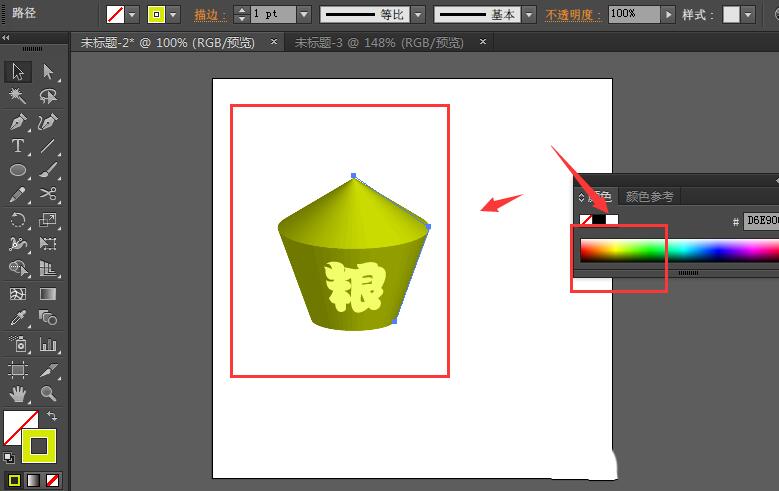Collapse the toolbox with double-arrow
Viewport: 779px width, 491px height.
tap(6, 37)
